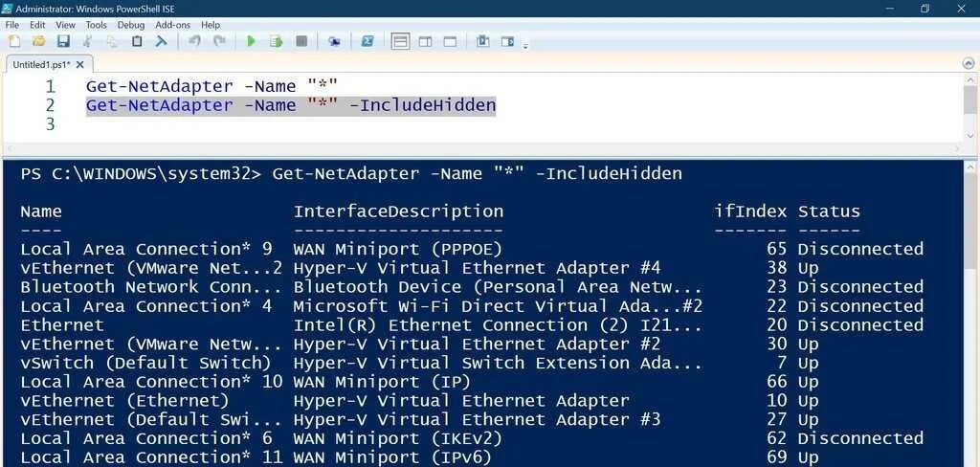The width and height of the screenshot is (980, 467).
Task: Click the script editor vertical scrollbar
Action: [970, 106]
